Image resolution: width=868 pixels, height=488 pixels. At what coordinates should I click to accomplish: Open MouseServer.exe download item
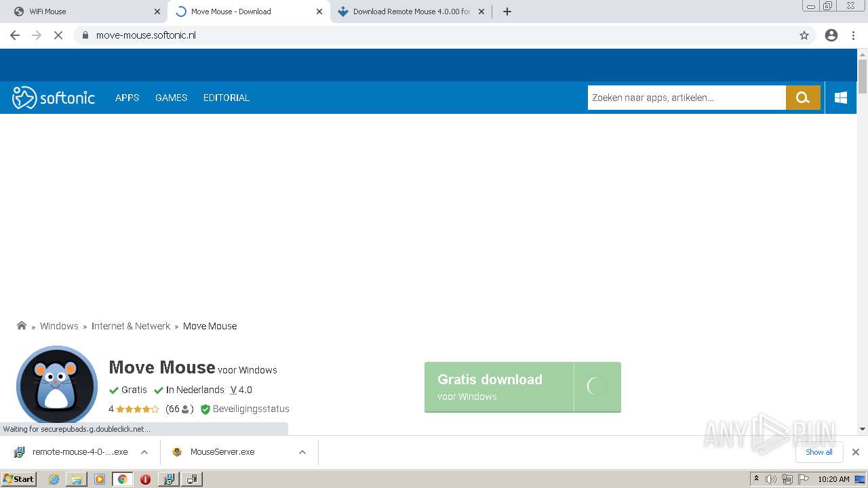click(222, 452)
